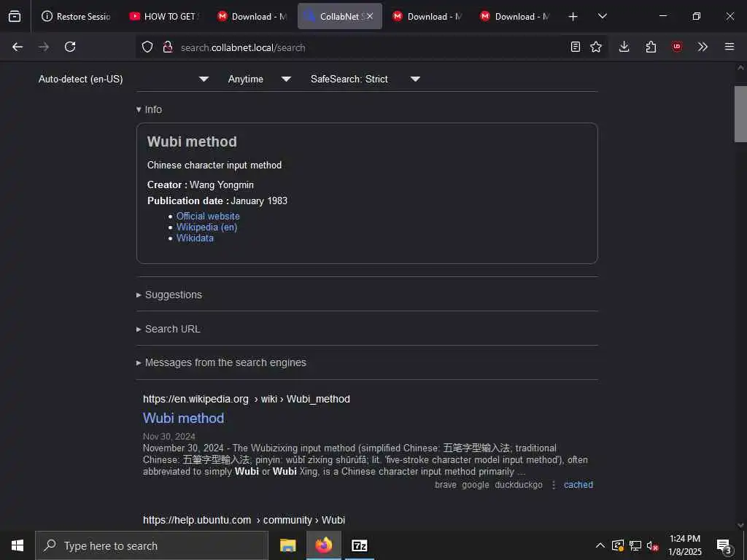Expand the Suggestions section
The width and height of the screenshot is (747, 560).
coord(169,295)
